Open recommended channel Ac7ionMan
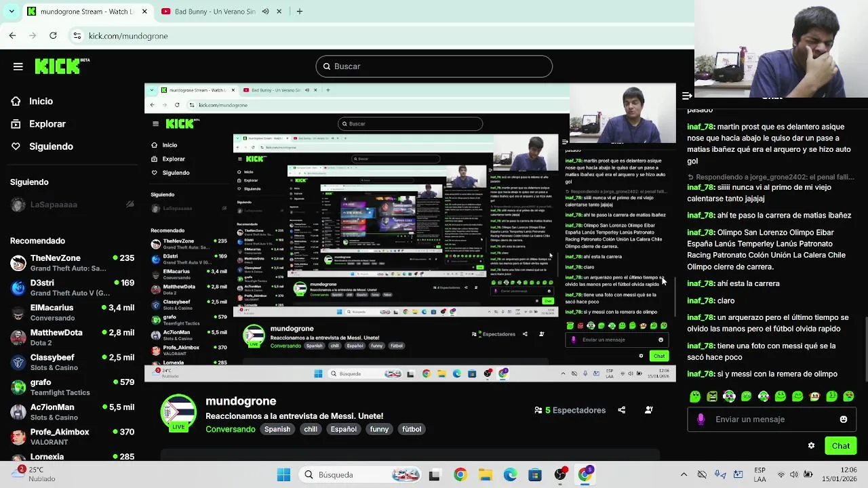 coord(71,412)
